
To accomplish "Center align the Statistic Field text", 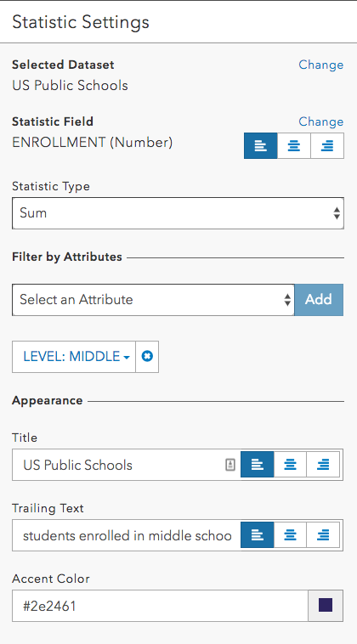I will 294,145.
